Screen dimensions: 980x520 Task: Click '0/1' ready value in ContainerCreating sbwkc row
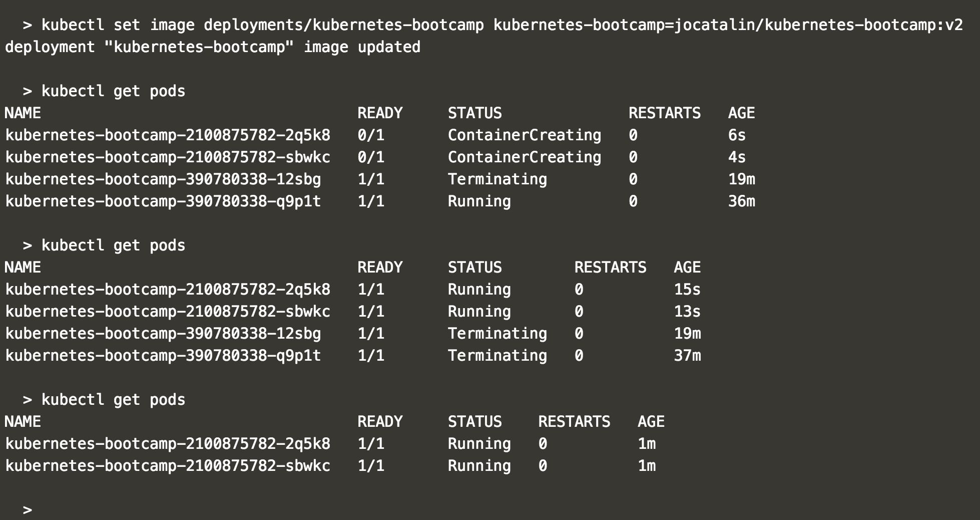coord(371,157)
